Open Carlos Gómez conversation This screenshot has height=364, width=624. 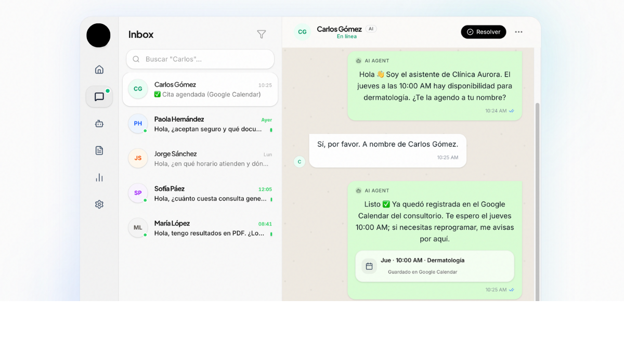200,89
